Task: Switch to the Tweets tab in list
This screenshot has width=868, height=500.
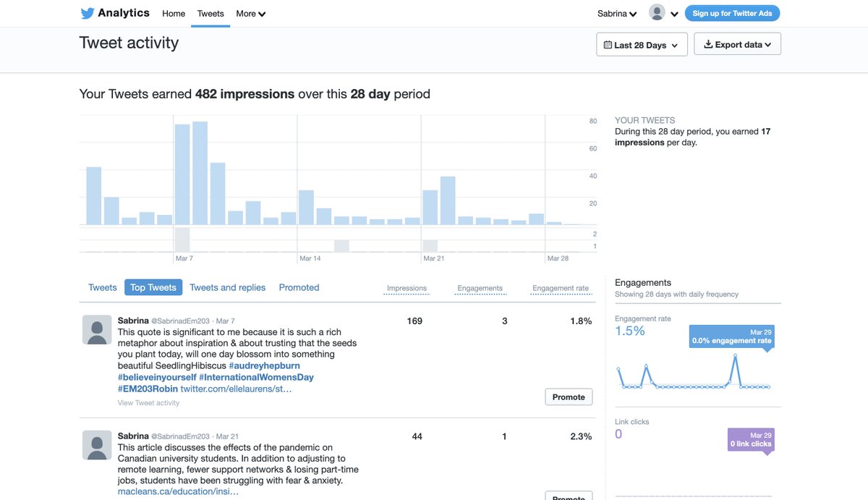Action: pyautogui.click(x=103, y=287)
